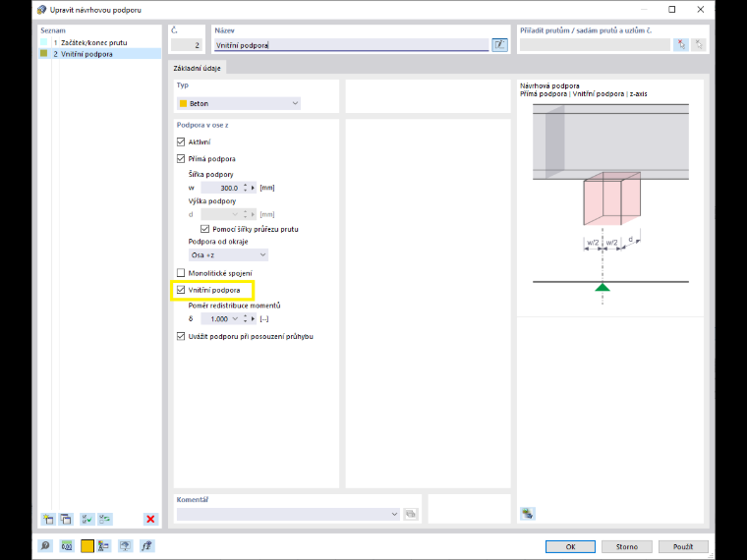Click the units 0.00 icon at bottom
This screenshot has height=560, width=747.
pos(67,546)
